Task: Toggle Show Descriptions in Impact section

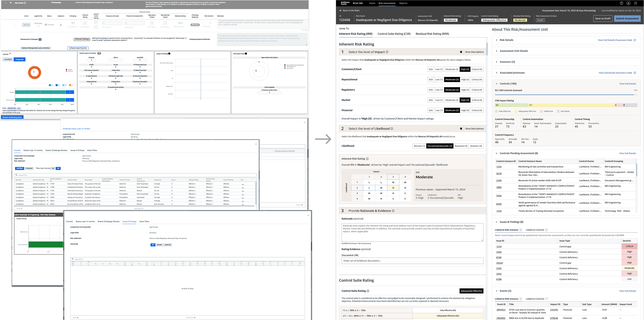Action: click(462, 52)
